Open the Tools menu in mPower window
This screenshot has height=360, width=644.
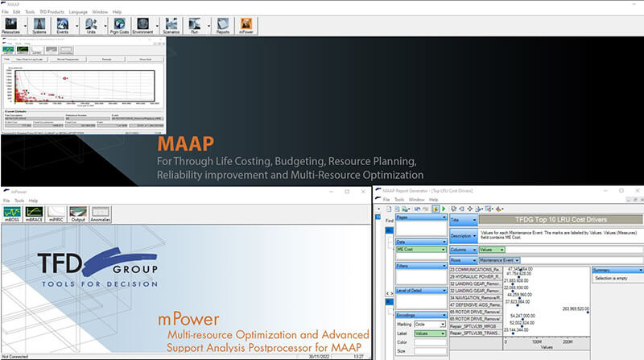pyautogui.click(x=19, y=201)
